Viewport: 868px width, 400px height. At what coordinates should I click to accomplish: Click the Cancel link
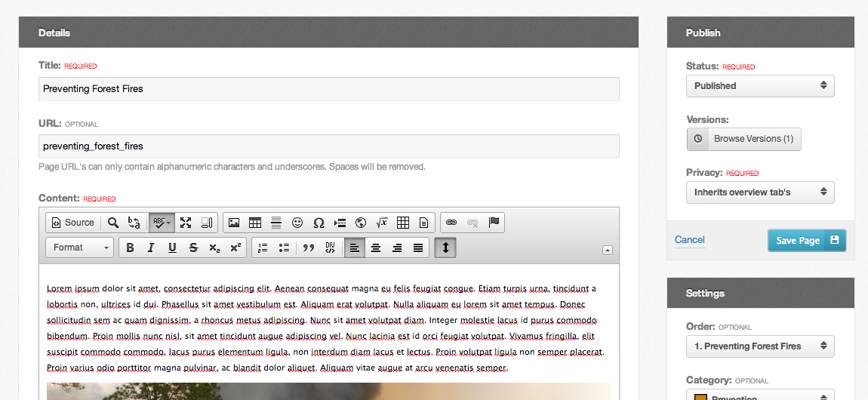click(689, 240)
